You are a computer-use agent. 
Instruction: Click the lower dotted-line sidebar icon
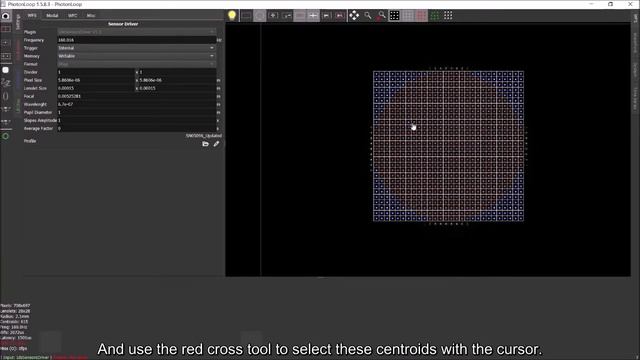coord(6,122)
